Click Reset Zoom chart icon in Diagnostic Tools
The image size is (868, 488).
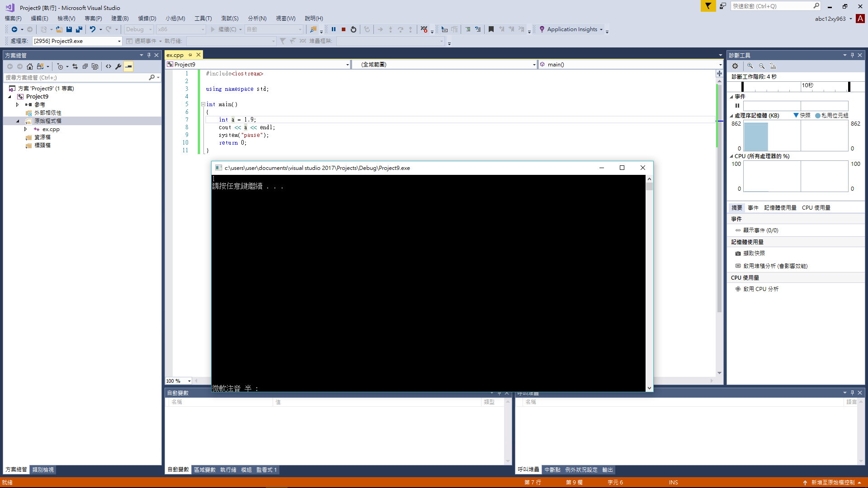pos(773,66)
